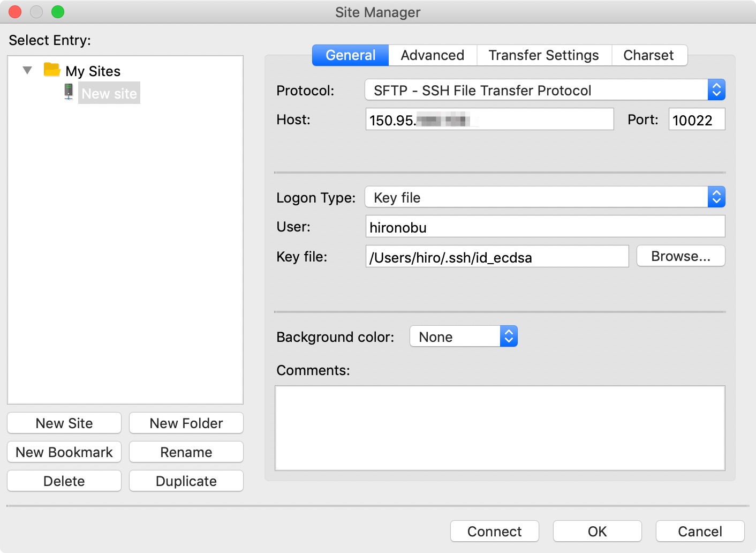
Task: Focus the Comments text area
Action: pyautogui.click(x=500, y=428)
